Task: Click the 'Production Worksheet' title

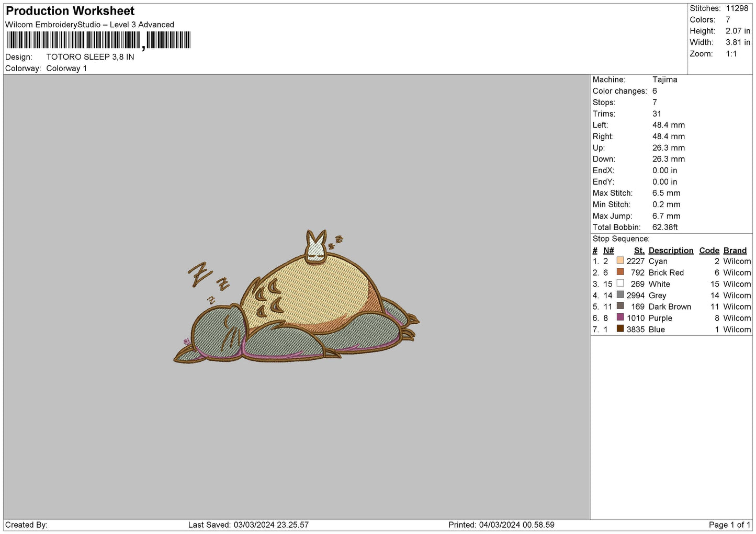Action: tap(70, 11)
